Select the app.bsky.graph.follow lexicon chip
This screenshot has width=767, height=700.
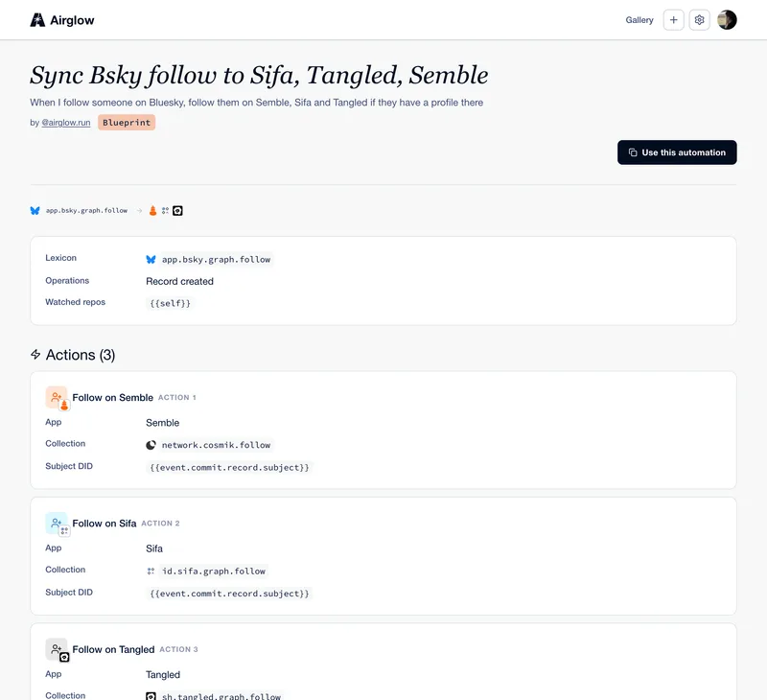[x=210, y=259]
